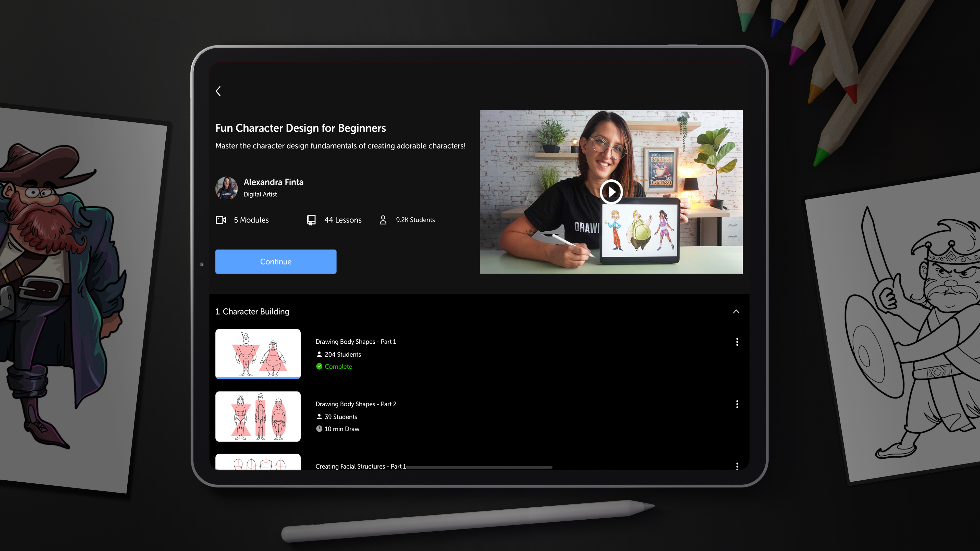This screenshot has width=980, height=551.
Task: Select the Drawing Body Shapes - Part 2 title
Action: [356, 404]
